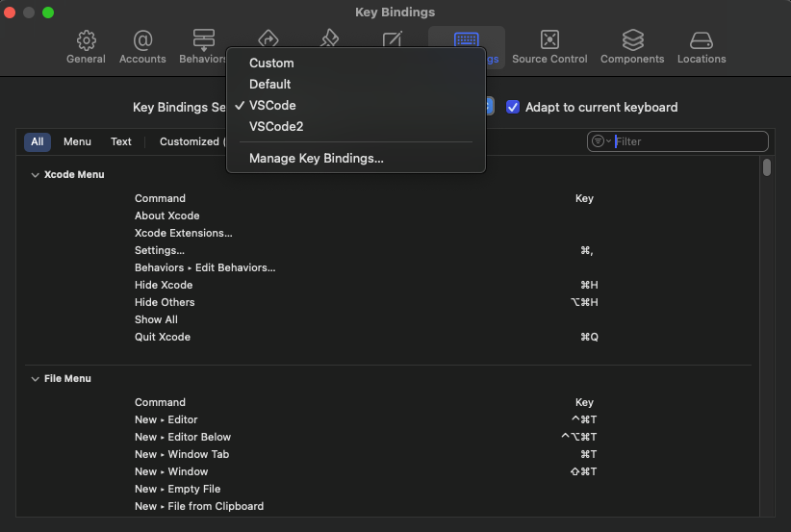The width and height of the screenshot is (791, 532).
Task: Open the General settings pane
Action: pos(86,47)
